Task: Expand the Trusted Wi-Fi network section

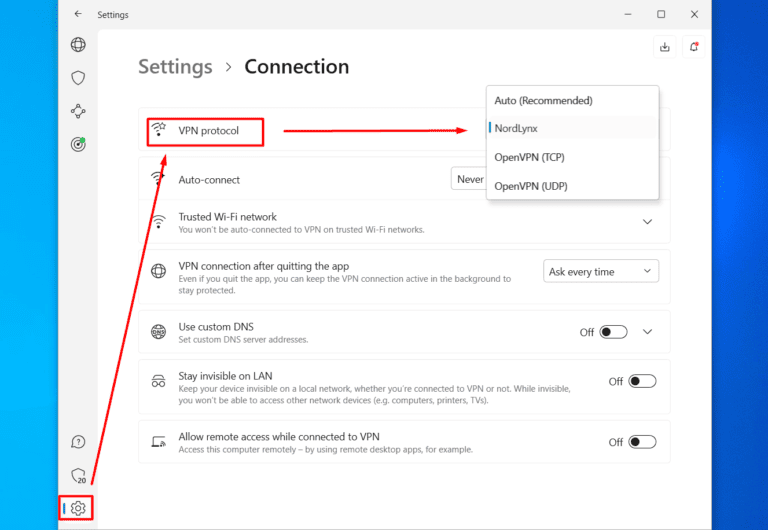Action: 647,222
